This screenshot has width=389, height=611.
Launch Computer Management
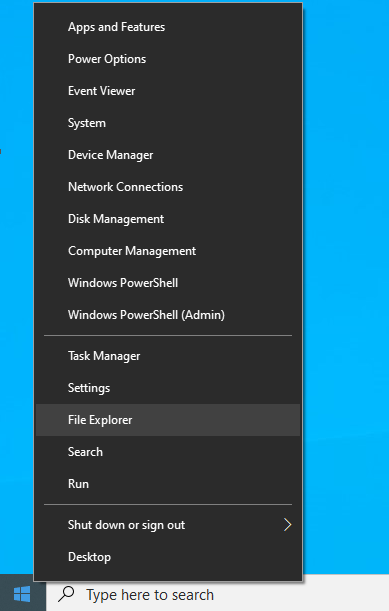(168, 251)
